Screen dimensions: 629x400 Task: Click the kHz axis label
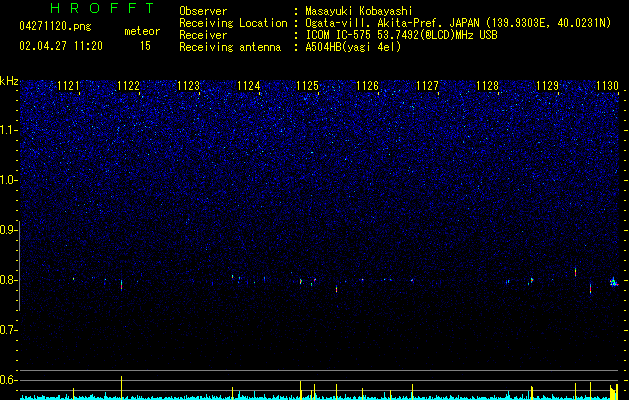click(x=9, y=81)
